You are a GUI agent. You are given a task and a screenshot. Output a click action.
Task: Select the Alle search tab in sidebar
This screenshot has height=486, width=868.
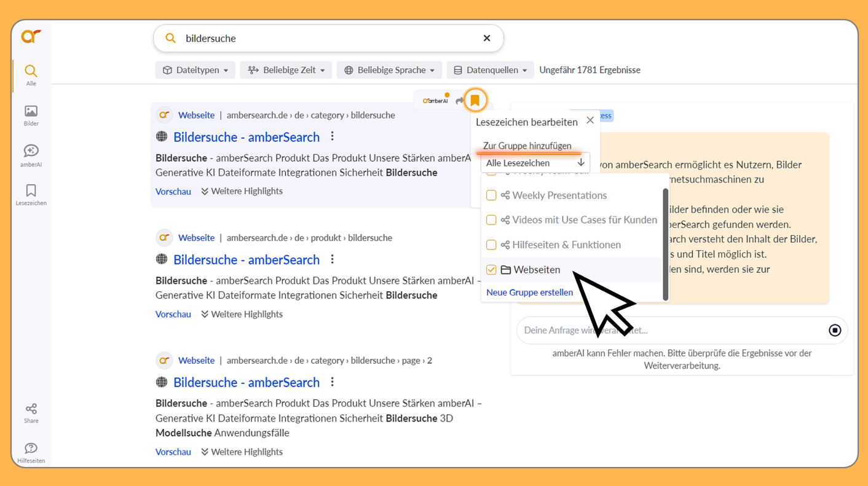tap(31, 75)
